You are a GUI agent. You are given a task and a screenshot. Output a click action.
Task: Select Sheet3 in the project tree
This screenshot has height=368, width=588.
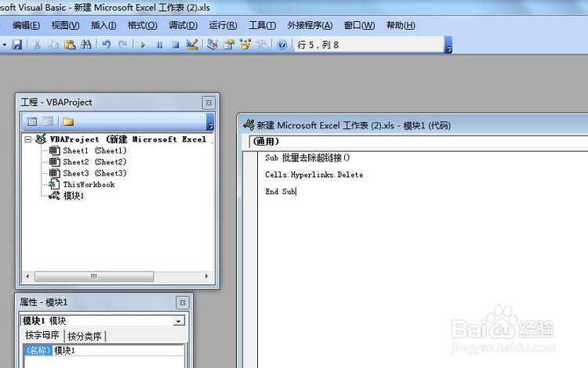95,173
